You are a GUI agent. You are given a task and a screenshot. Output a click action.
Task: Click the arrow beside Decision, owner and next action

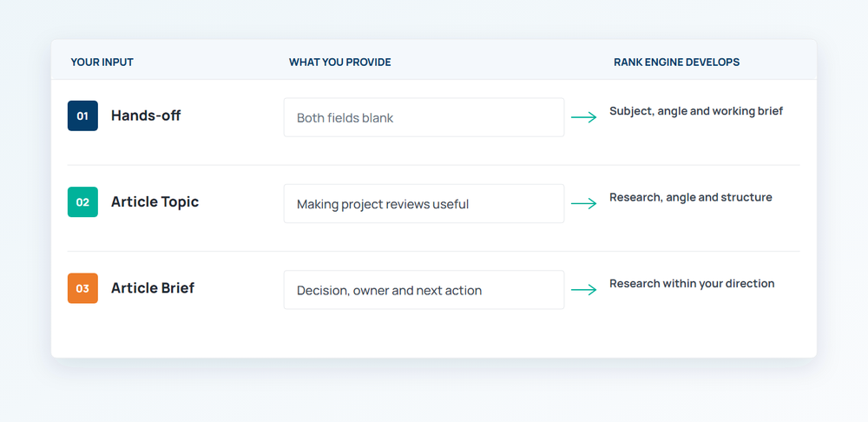tap(584, 290)
